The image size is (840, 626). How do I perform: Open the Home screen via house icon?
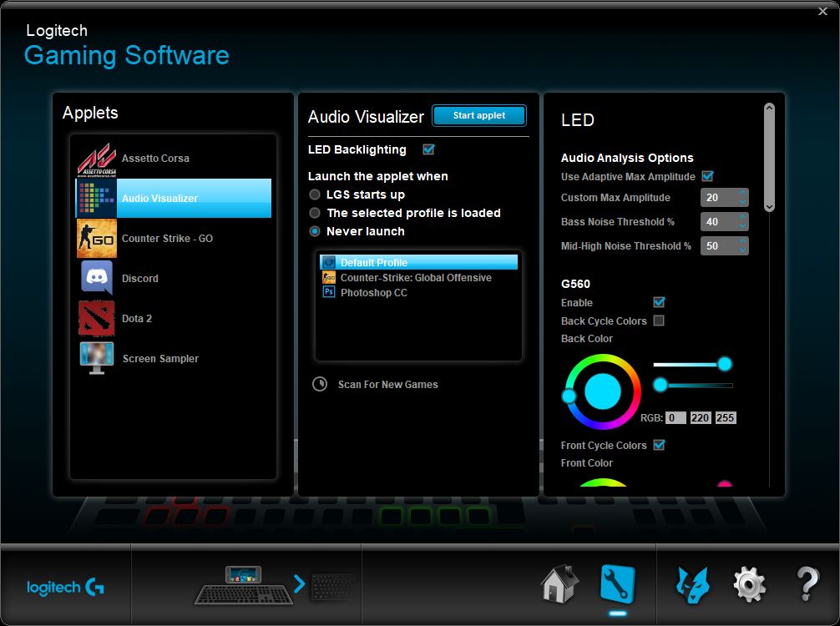[559, 583]
